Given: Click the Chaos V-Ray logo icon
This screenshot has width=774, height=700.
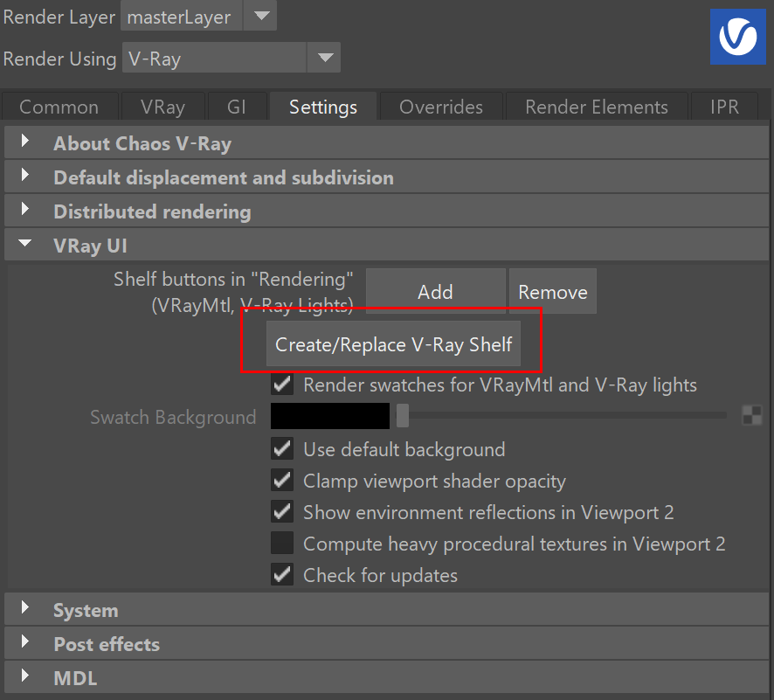Looking at the screenshot, I should (x=738, y=37).
